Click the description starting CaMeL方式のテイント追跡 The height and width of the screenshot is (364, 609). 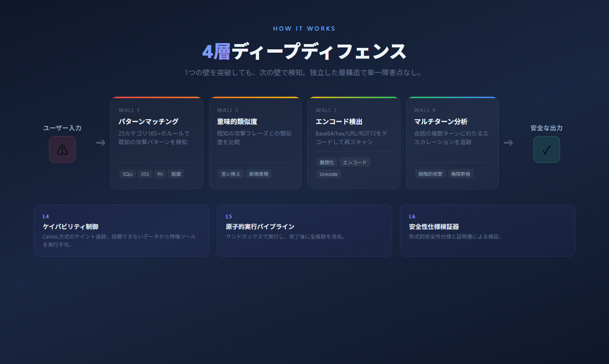coord(119,240)
